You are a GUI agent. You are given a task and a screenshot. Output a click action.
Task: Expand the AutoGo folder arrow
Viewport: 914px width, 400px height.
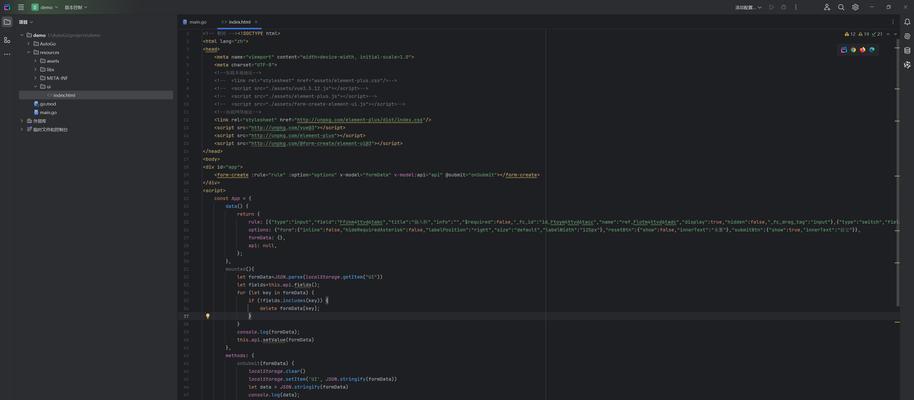tap(29, 44)
